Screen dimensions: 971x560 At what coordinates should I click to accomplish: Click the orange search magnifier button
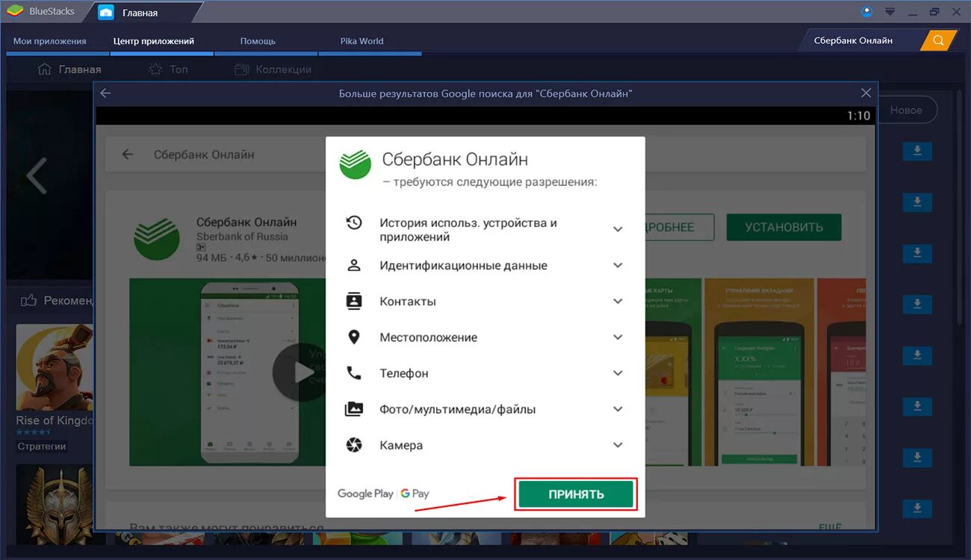pos(939,40)
